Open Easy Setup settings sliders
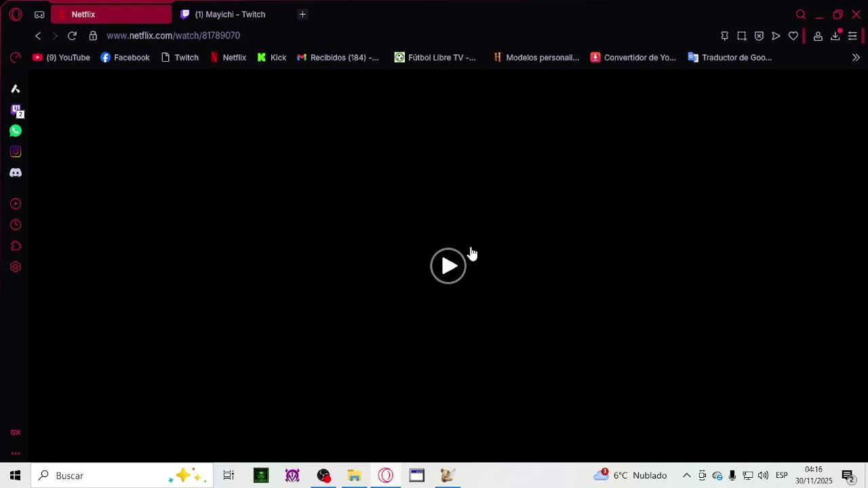The width and height of the screenshot is (868, 488). pyautogui.click(x=852, y=36)
